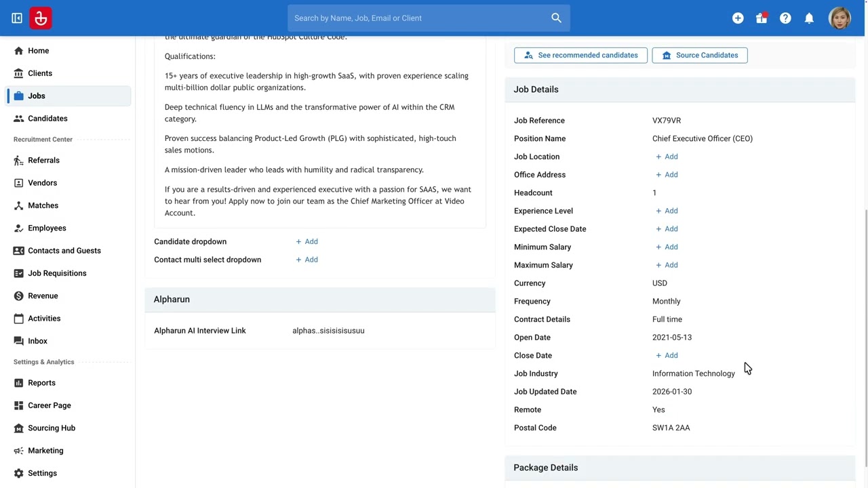Add a Close Date value
This screenshot has width=868, height=488.
click(x=667, y=356)
